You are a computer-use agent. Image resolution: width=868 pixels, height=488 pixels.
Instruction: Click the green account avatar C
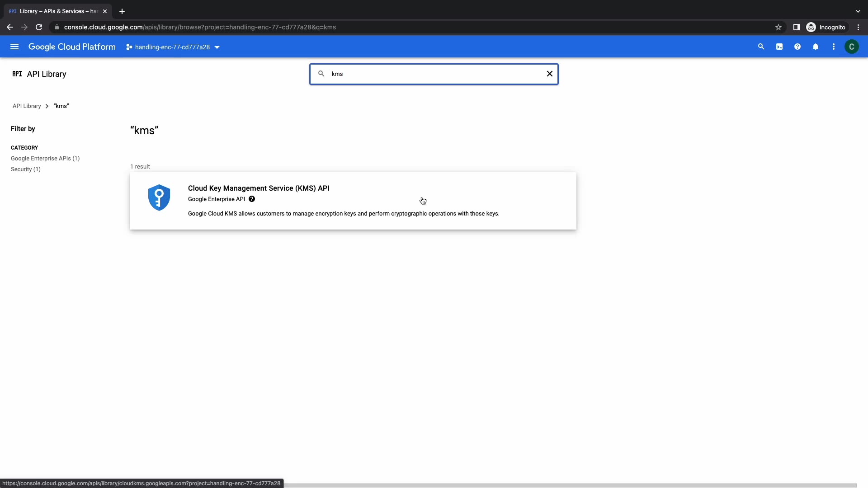point(852,47)
